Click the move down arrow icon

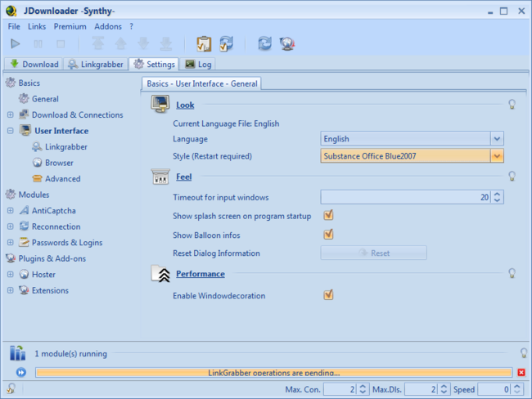point(143,43)
